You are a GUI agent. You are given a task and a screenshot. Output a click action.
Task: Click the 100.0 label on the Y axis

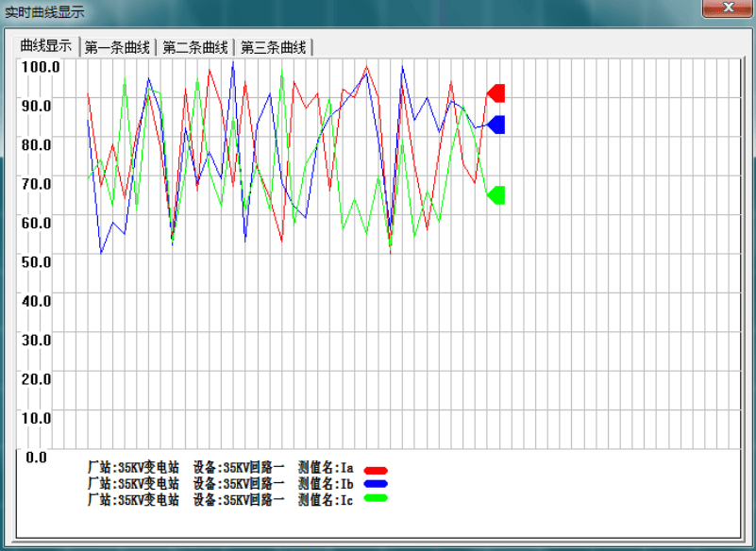[x=41, y=67]
